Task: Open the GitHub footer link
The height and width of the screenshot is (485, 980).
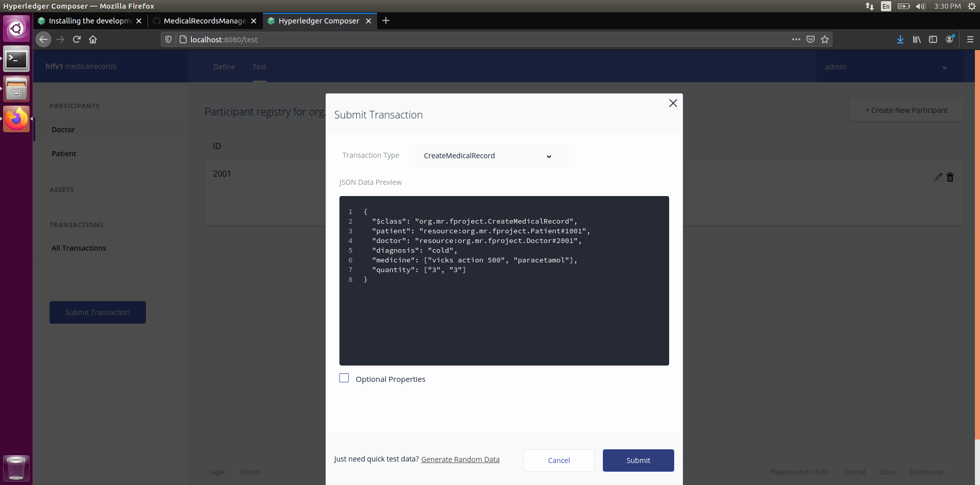Action: tap(250, 472)
